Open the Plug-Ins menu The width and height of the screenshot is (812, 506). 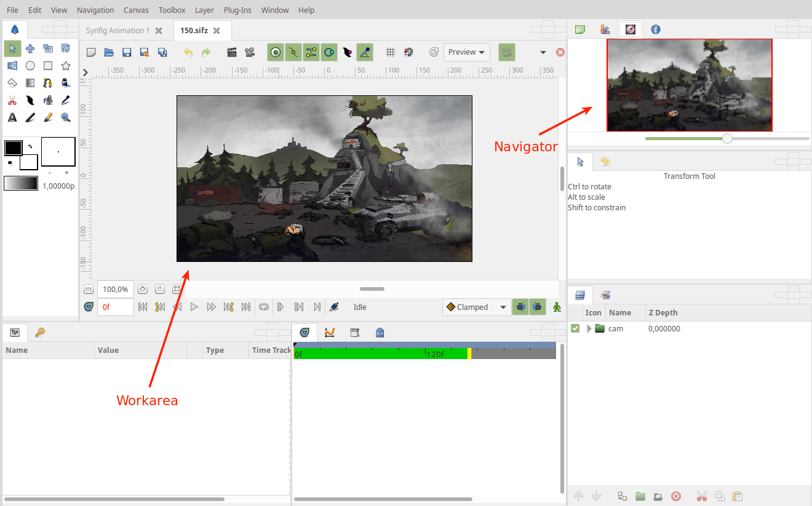[x=237, y=10]
